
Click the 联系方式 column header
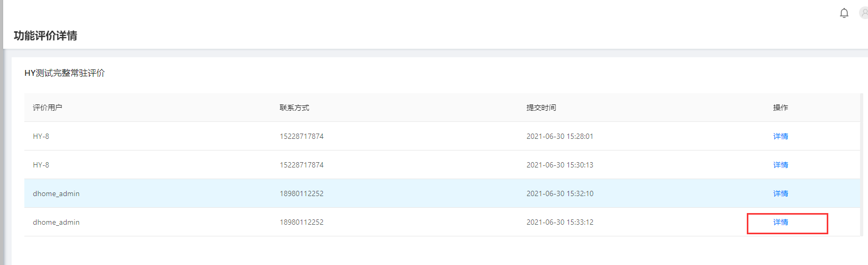click(x=294, y=108)
